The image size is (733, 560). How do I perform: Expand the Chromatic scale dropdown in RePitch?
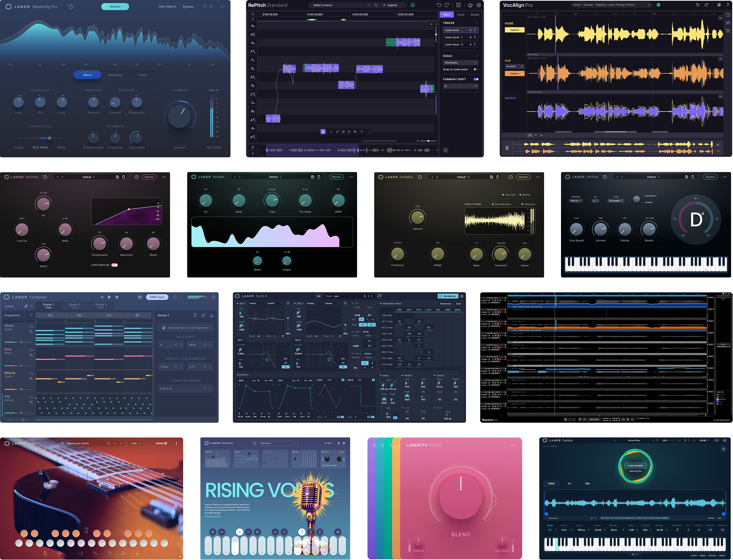[460, 63]
